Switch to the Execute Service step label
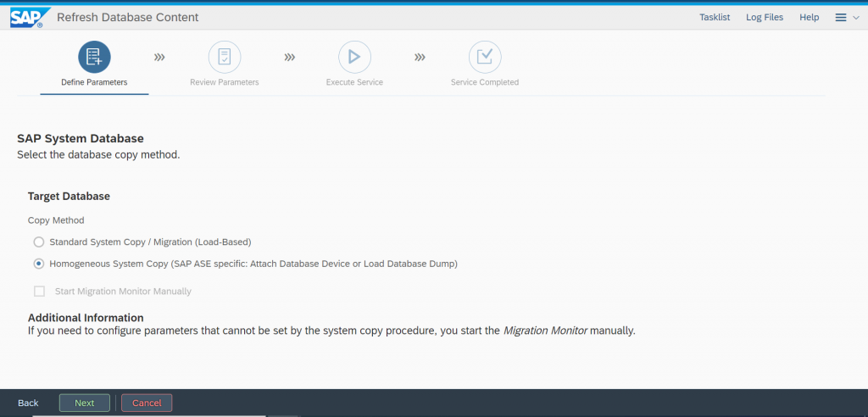The image size is (868, 417). click(354, 82)
